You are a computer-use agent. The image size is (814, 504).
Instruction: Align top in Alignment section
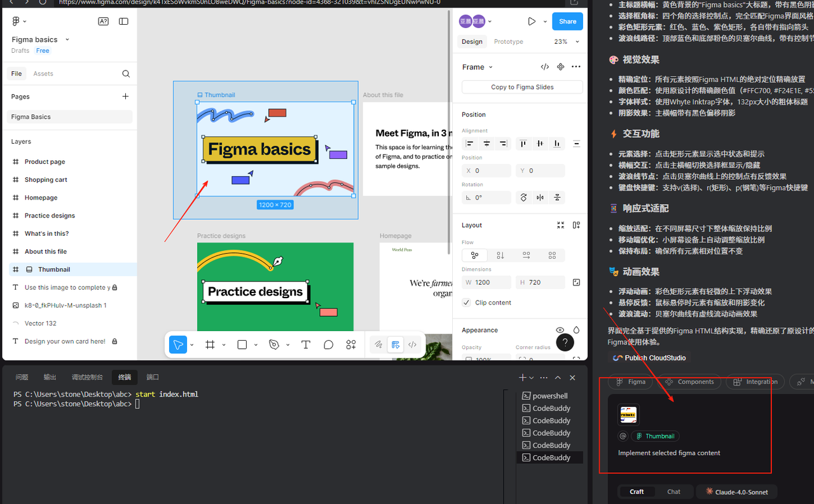(523, 144)
